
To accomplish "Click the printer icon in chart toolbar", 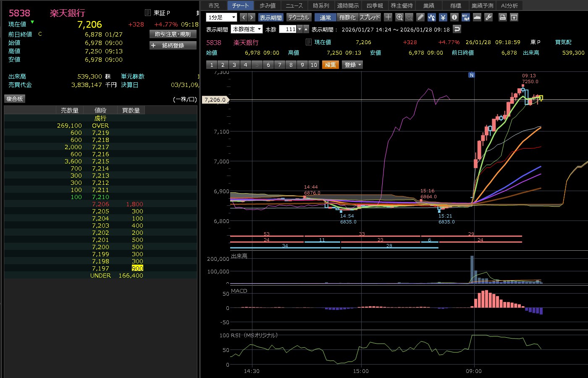I will tap(502, 17).
